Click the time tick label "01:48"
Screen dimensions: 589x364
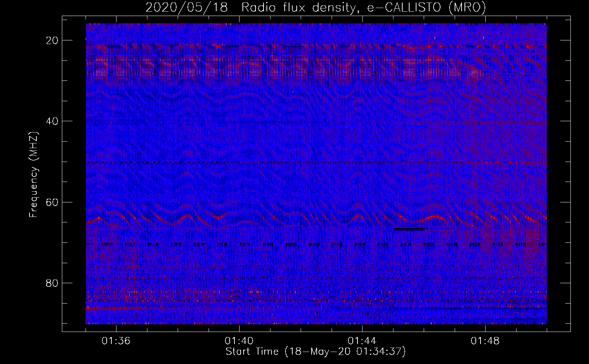click(x=485, y=341)
